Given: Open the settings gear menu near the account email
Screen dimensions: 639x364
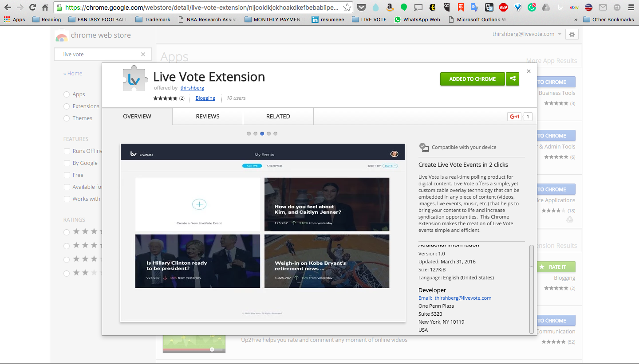Looking at the screenshot, I should click(x=572, y=34).
